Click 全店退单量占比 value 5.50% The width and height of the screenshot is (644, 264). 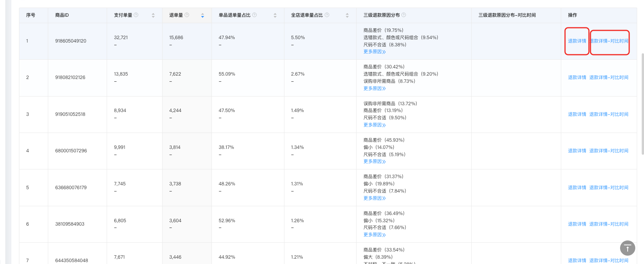coord(298,38)
